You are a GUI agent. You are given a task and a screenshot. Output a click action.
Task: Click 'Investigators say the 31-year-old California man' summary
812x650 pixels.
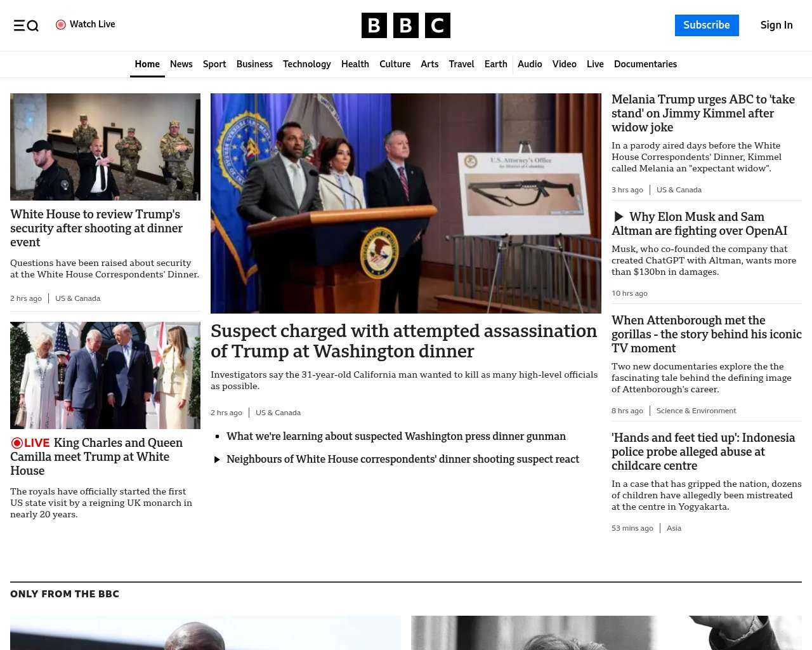tap(404, 380)
